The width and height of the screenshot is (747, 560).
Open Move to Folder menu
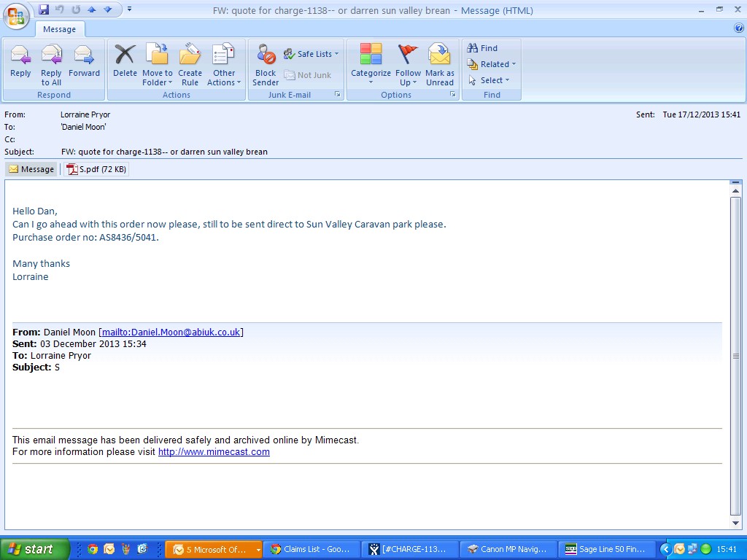tap(158, 65)
